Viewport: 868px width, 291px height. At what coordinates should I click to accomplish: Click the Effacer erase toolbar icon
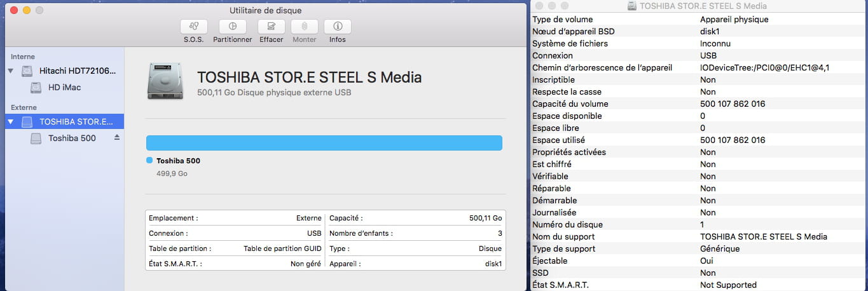(272, 27)
